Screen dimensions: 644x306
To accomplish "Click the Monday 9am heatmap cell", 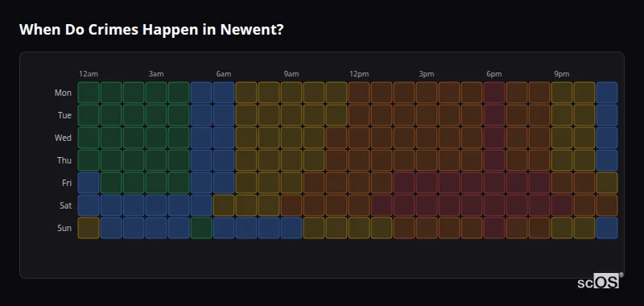I will [x=291, y=93].
